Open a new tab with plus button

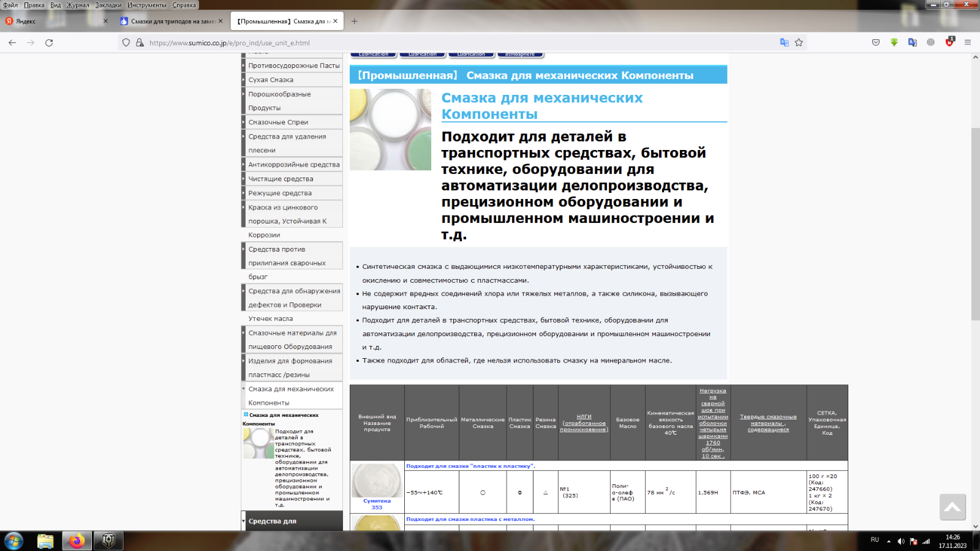[354, 21]
